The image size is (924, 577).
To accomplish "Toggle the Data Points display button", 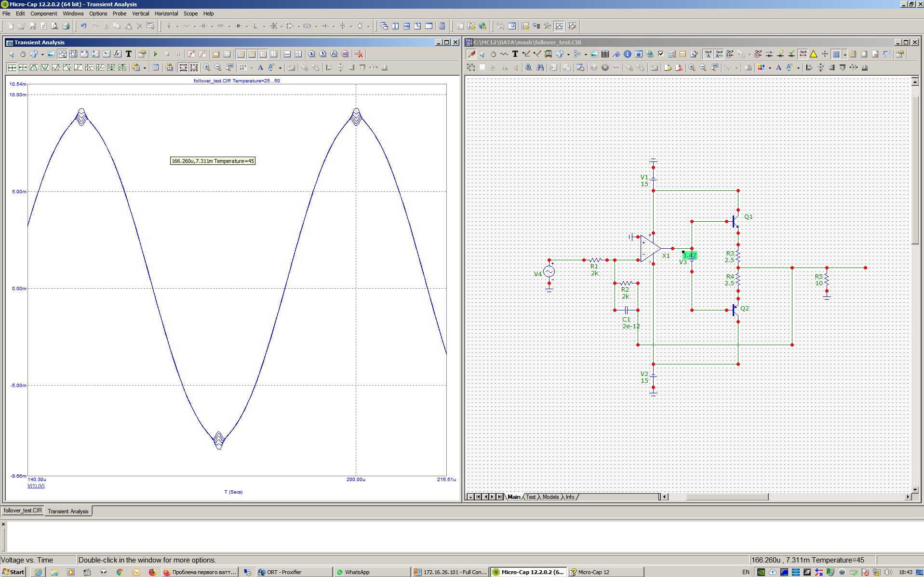I will pos(191,54).
